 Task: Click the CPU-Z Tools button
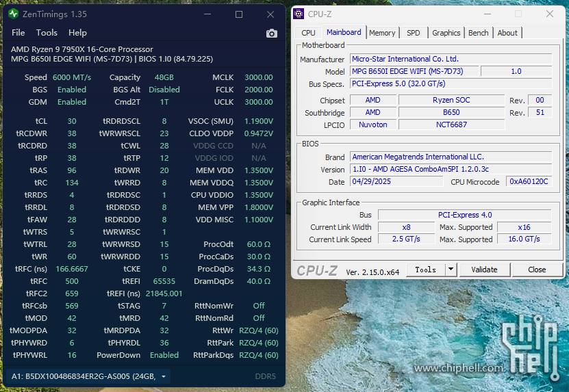[426, 270]
